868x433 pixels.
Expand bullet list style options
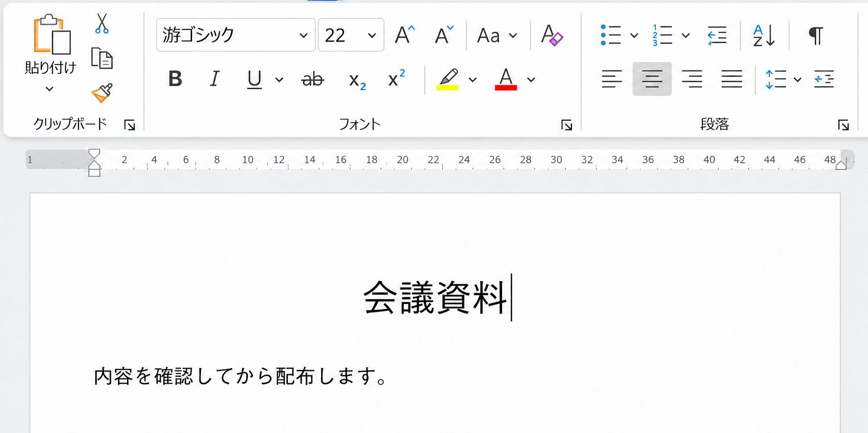(x=634, y=35)
